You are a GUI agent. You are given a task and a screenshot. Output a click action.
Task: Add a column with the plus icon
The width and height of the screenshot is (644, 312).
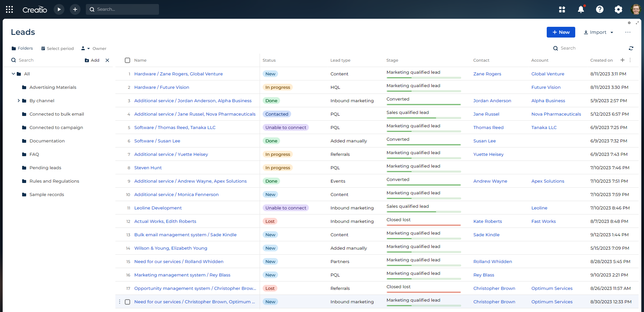click(x=623, y=60)
